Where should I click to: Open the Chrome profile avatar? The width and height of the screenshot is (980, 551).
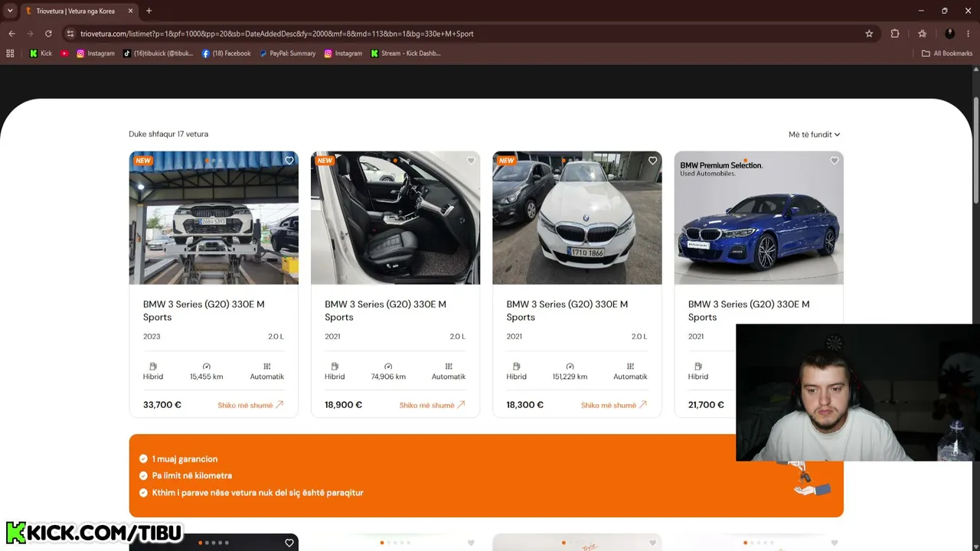pos(949,34)
